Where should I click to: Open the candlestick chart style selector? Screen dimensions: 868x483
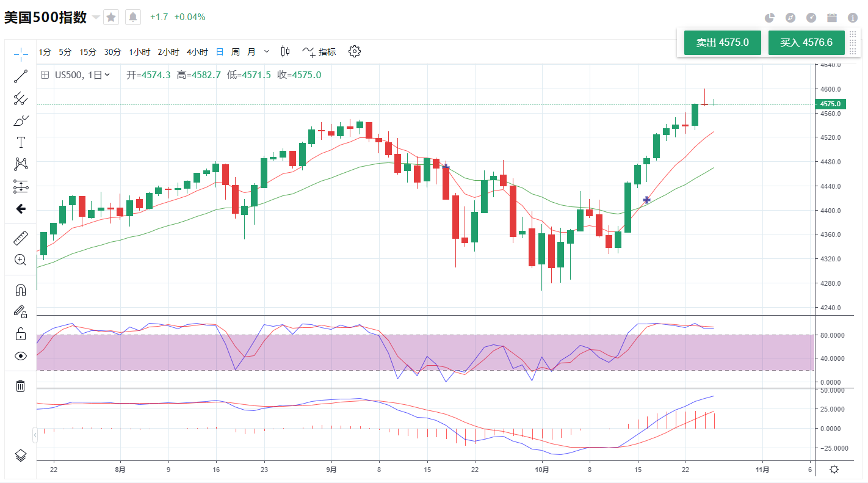(285, 52)
